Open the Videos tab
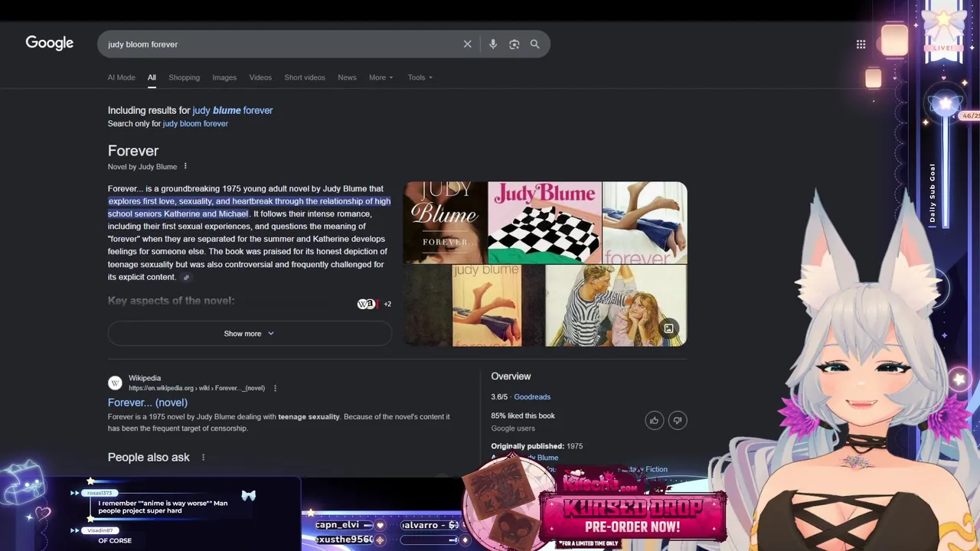 pyautogui.click(x=260, y=77)
